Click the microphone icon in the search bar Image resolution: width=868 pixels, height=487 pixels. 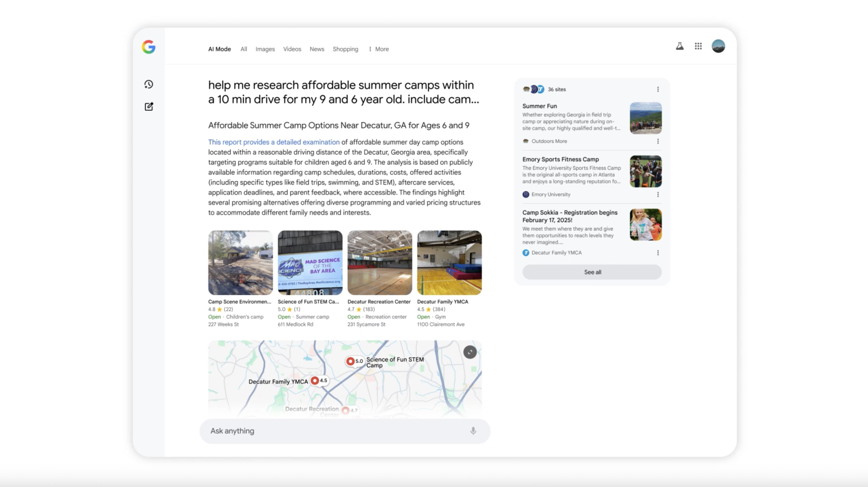[x=473, y=431]
